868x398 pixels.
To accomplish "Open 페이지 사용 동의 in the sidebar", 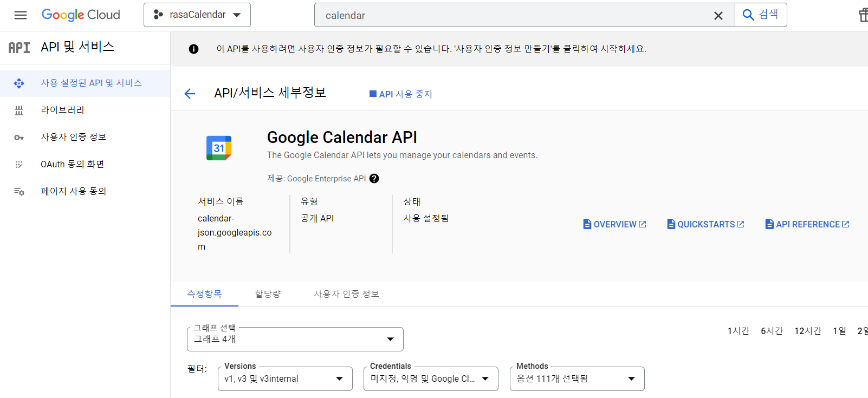I will 85,192.
